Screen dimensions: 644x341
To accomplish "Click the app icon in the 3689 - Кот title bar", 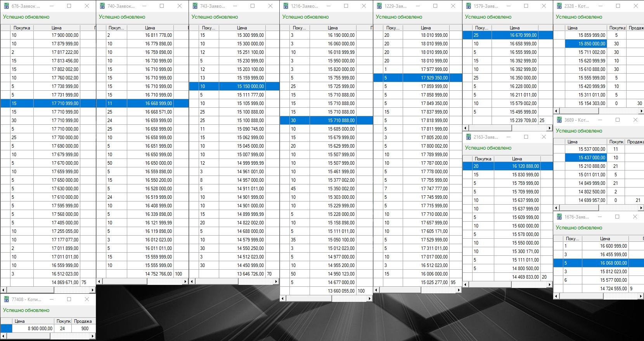I will tap(559, 120).
